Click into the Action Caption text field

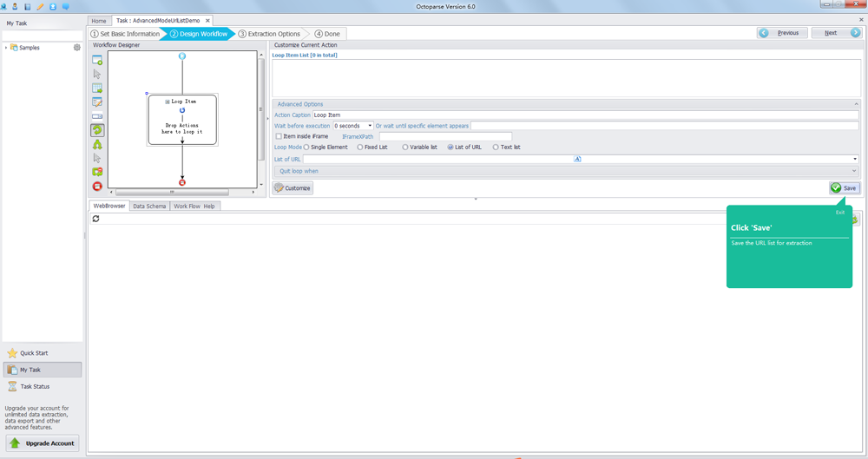point(584,115)
